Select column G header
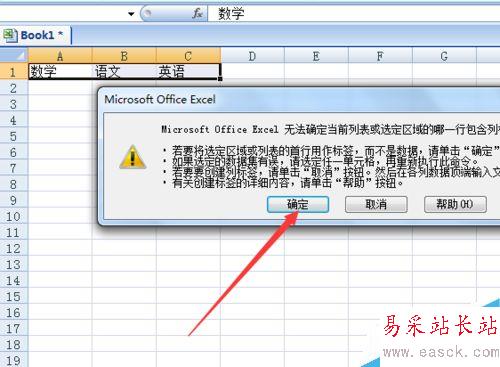This screenshot has height=367, width=500. click(x=444, y=56)
